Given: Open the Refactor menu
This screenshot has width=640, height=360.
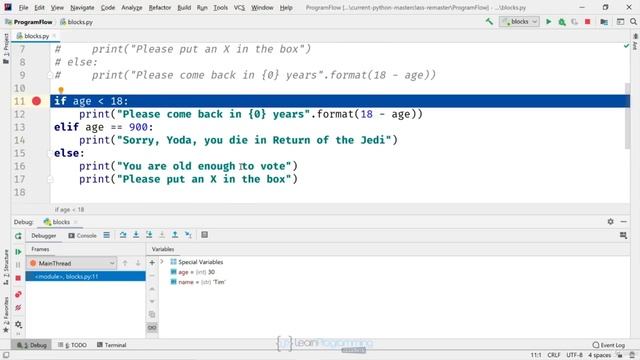Looking at the screenshot, I should [160, 7].
